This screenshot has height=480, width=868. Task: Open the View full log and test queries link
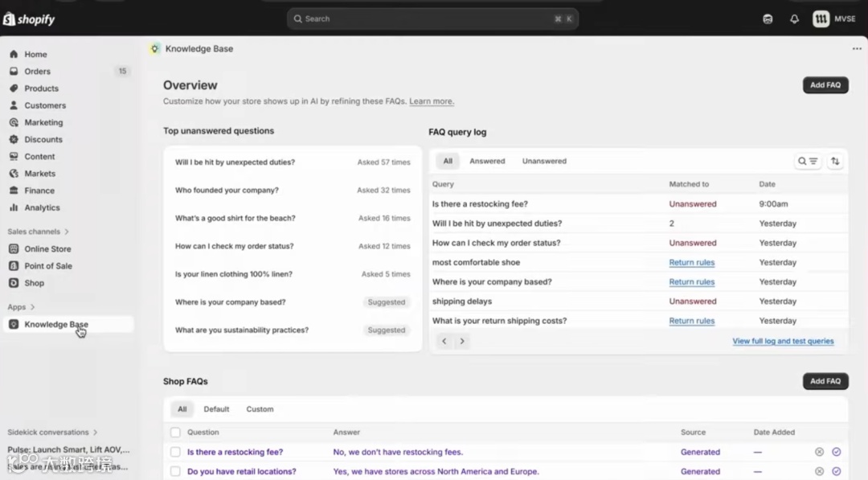(x=783, y=341)
